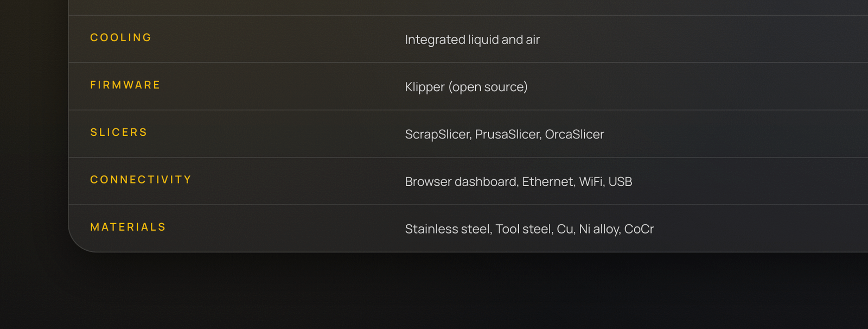Click PrusaSlicer in the slicers list
The width and height of the screenshot is (868, 329).
(508, 134)
